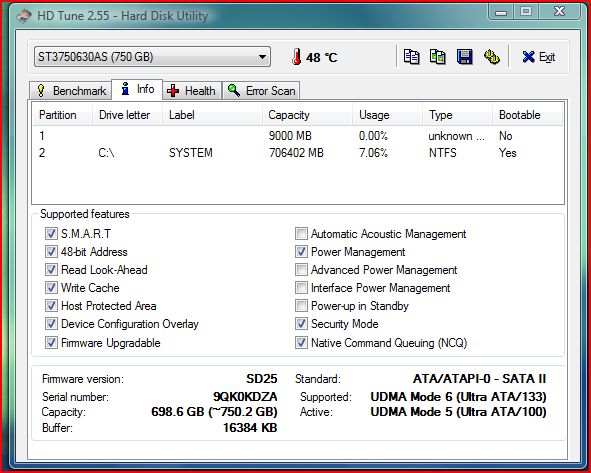Toggle the Power-up in Standby checkbox
This screenshot has height=473, width=591.
(x=301, y=306)
